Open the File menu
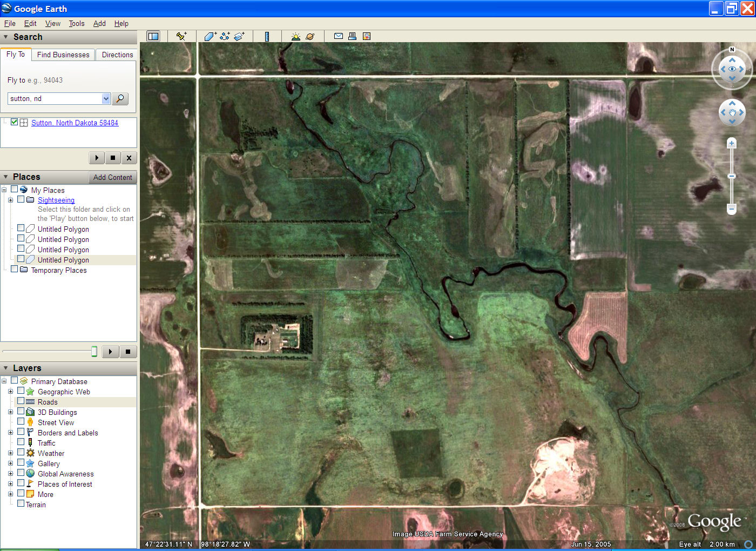Screen dimensions: 756x551 tap(10, 23)
